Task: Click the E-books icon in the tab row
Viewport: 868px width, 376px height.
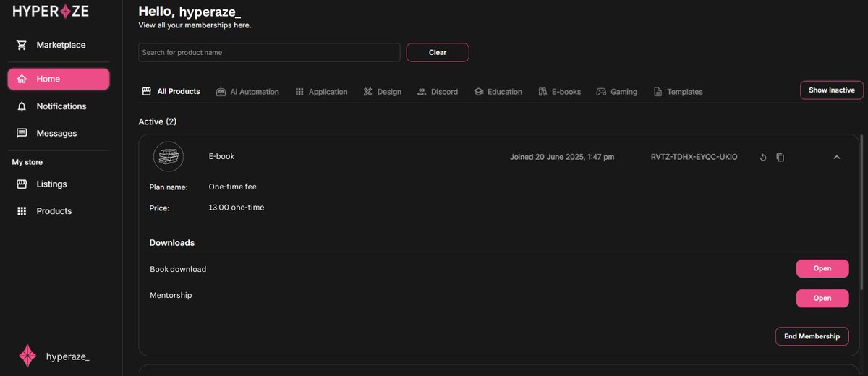Action: (x=542, y=92)
